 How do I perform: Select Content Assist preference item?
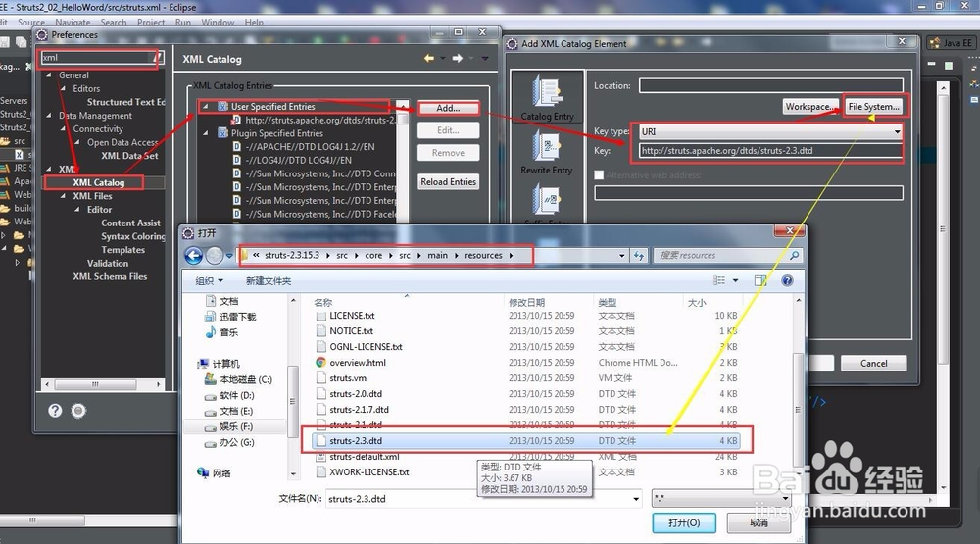(130, 223)
